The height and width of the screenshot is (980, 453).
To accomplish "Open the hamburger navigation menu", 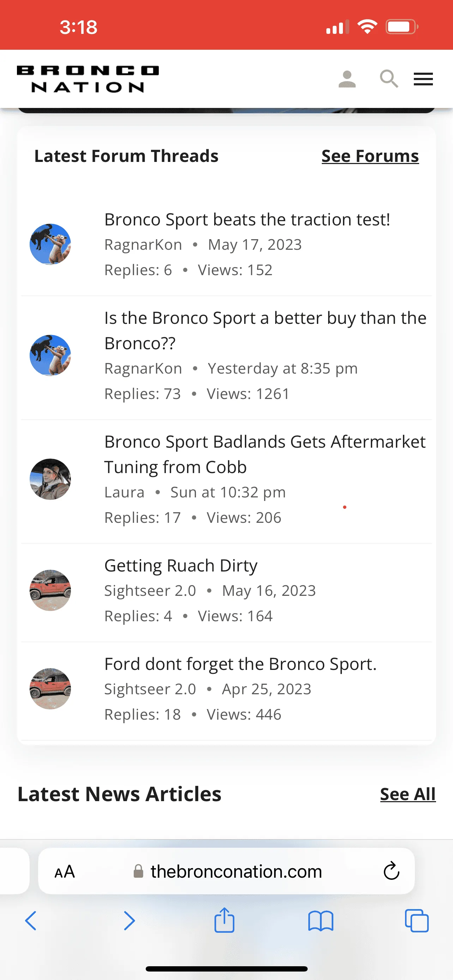I will pyautogui.click(x=423, y=79).
